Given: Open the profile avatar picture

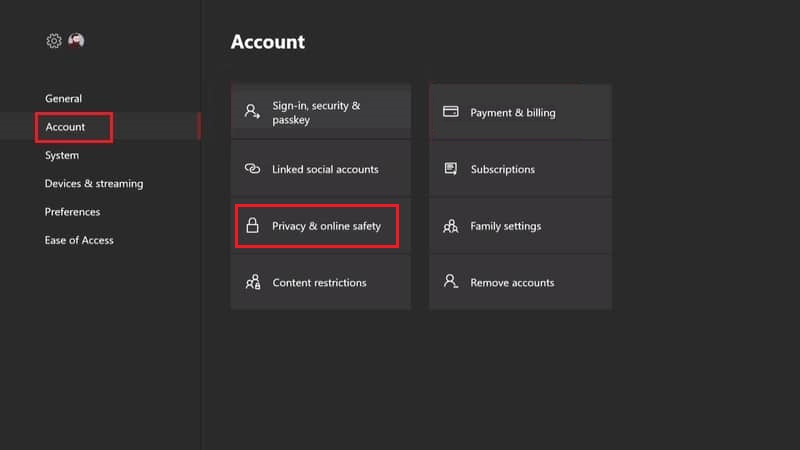Looking at the screenshot, I should pyautogui.click(x=76, y=41).
